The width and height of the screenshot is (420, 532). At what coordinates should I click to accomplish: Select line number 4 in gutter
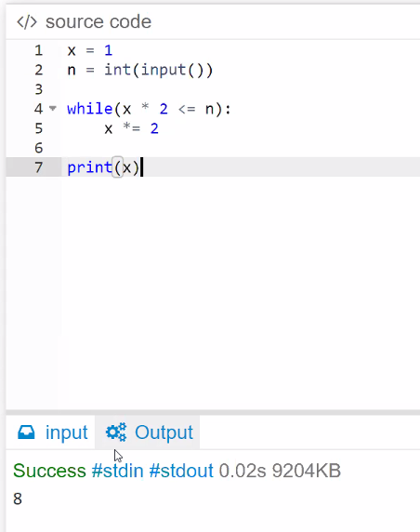39,109
